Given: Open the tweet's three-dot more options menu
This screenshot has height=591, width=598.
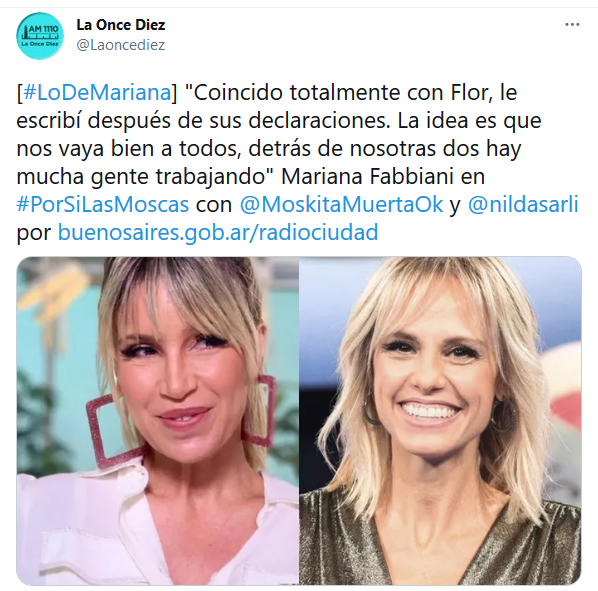Looking at the screenshot, I should pos(572,25).
